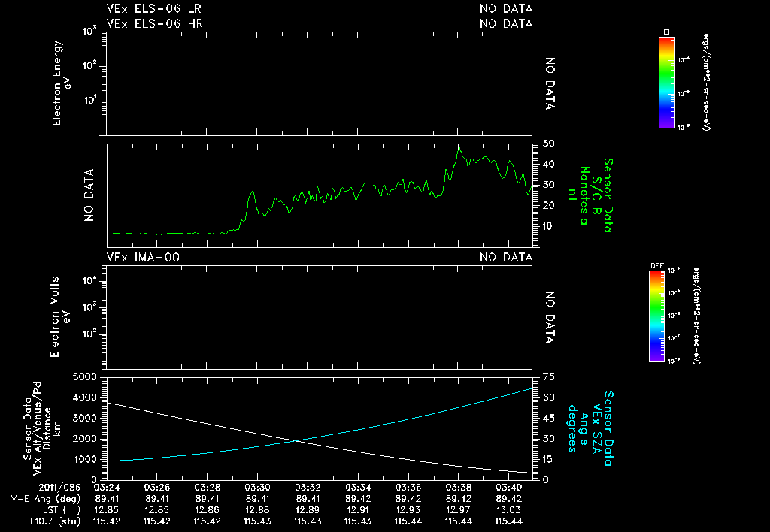770x532 pixels.
Task: Click the 03:36 time tick label
Action: (408, 488)
